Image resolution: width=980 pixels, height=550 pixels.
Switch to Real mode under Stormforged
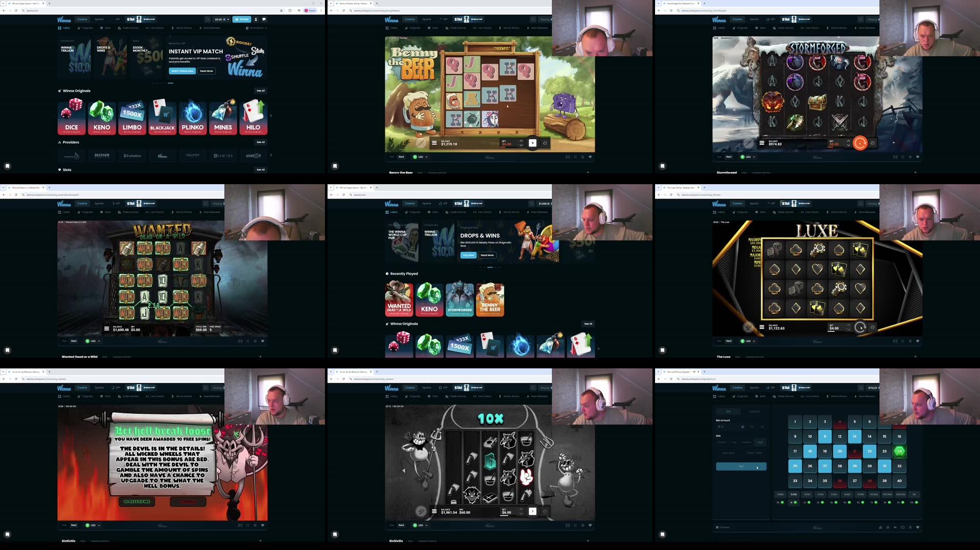[x=729, y=157]
